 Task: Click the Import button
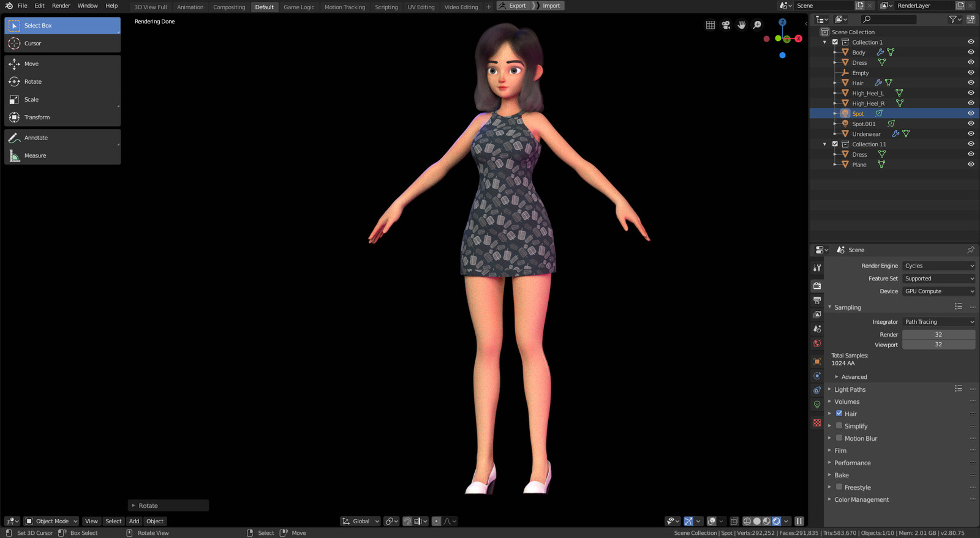pyautogui.click(x=548, y=6)
